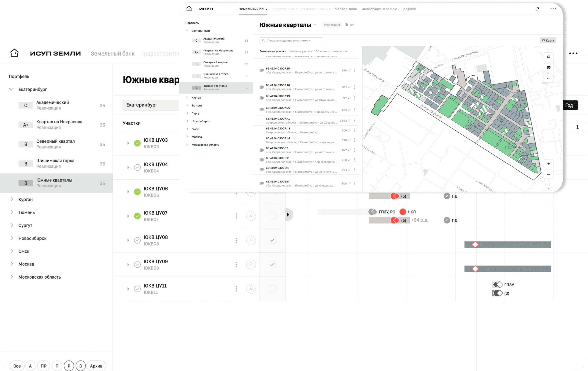Click the home icon in the background ИСУП ЗЕМЛИ window

click(14, 53)
